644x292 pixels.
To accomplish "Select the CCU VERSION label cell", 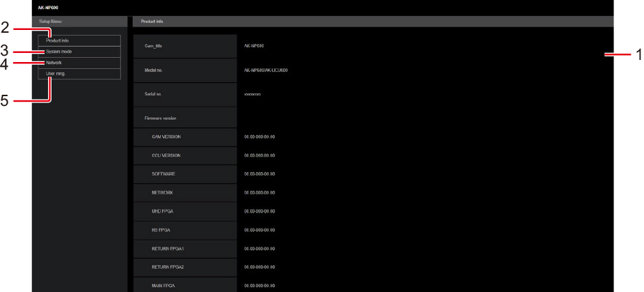I will (185, 155).
